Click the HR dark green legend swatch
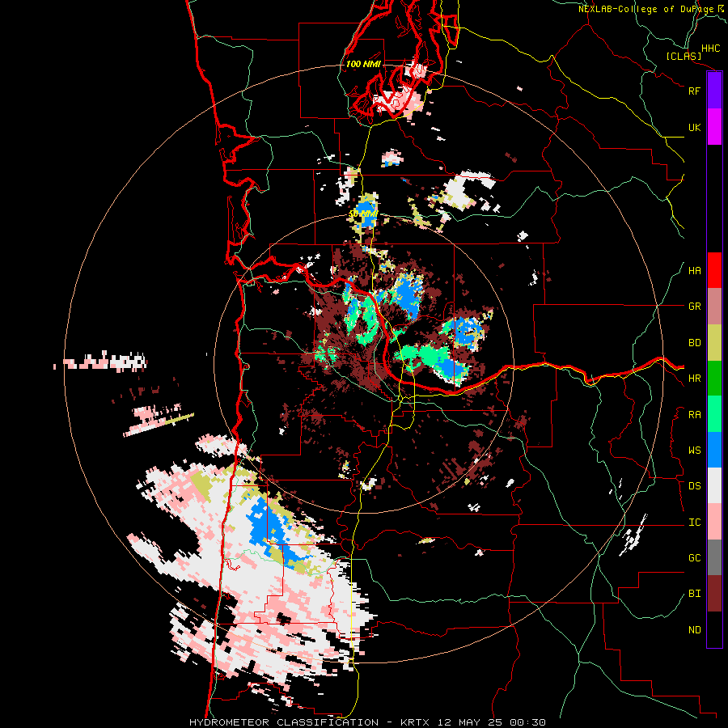 click(714, 379)
